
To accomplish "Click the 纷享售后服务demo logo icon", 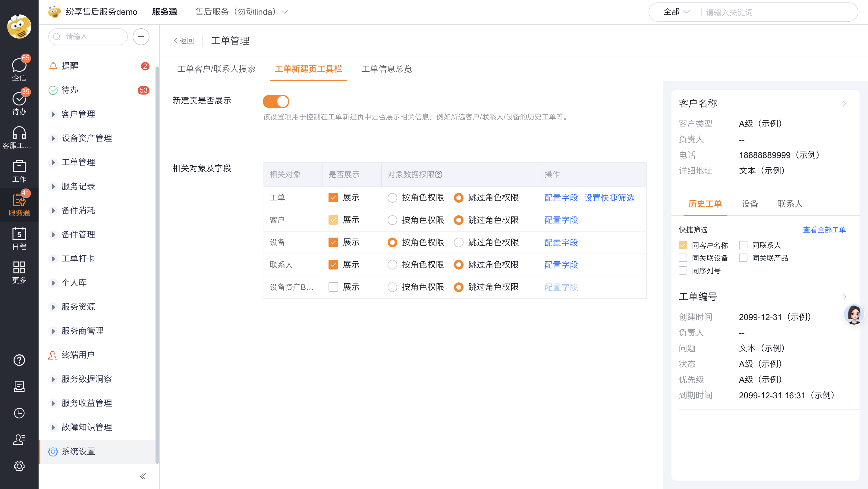I will 54,12.
